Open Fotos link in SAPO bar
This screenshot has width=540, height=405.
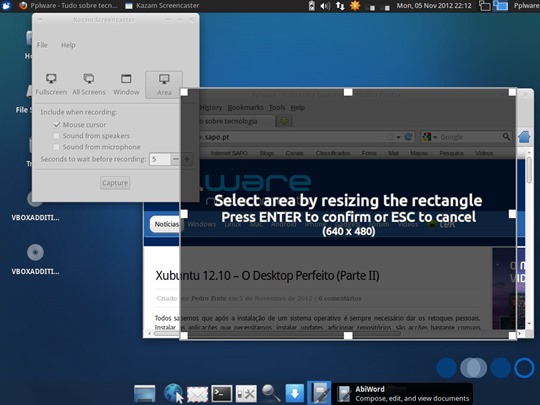click(x=369, y=153)
